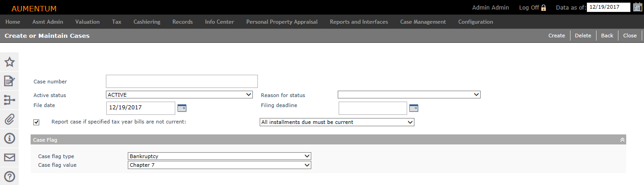Click the Log Off link

click(529, 8)
